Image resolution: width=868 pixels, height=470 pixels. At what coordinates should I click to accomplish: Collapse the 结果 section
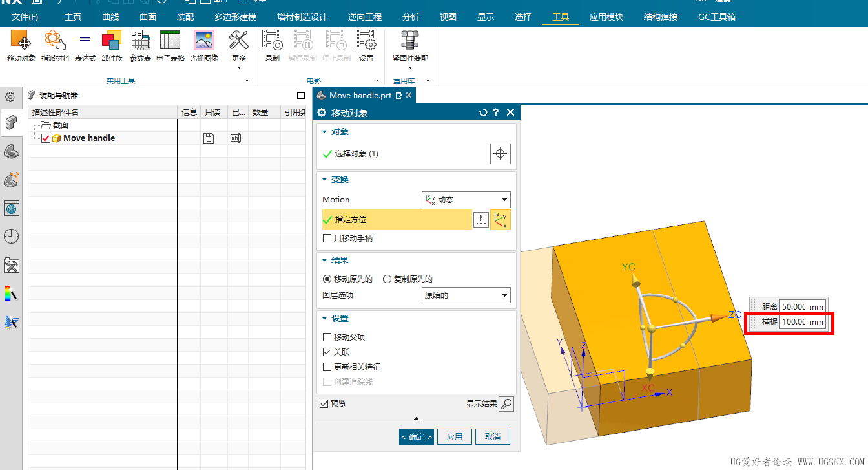click(x=325, y=261)
